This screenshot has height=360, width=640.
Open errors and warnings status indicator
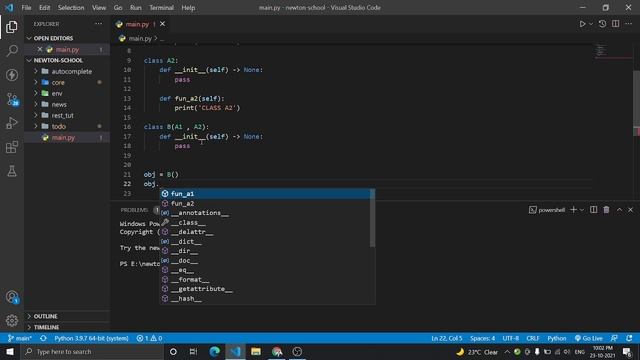point(149,338)
